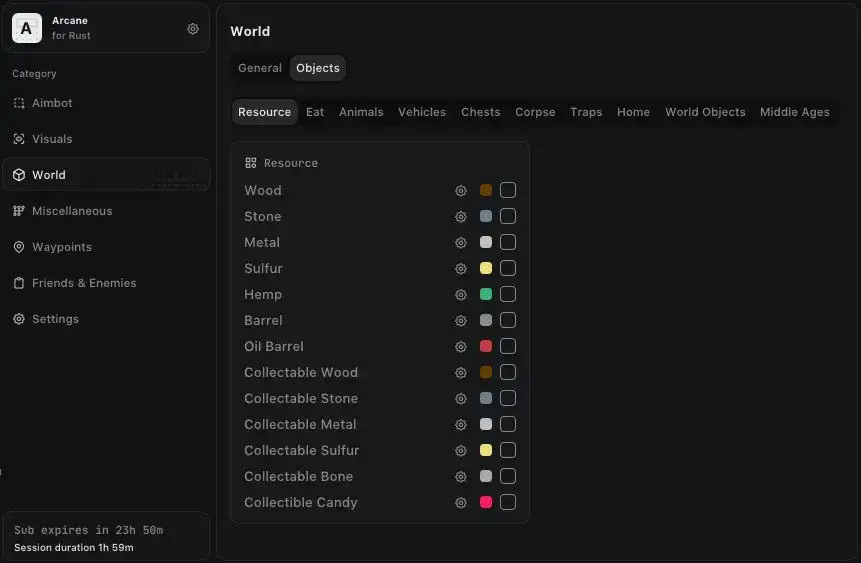Select the Aimbot category icon

click(19, 103)
